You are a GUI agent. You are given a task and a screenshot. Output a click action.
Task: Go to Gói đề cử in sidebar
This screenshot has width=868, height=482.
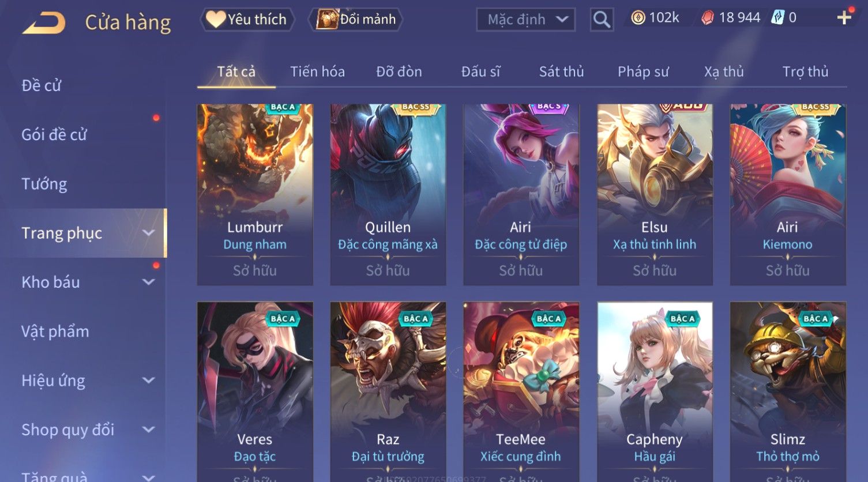pos(54,135)
